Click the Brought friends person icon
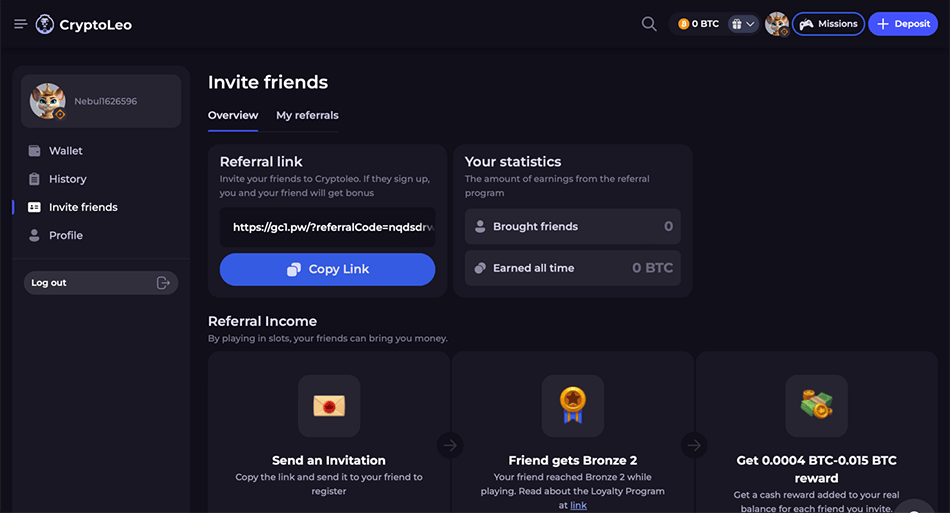Viewport: 950px width, 513px height. 480,227
